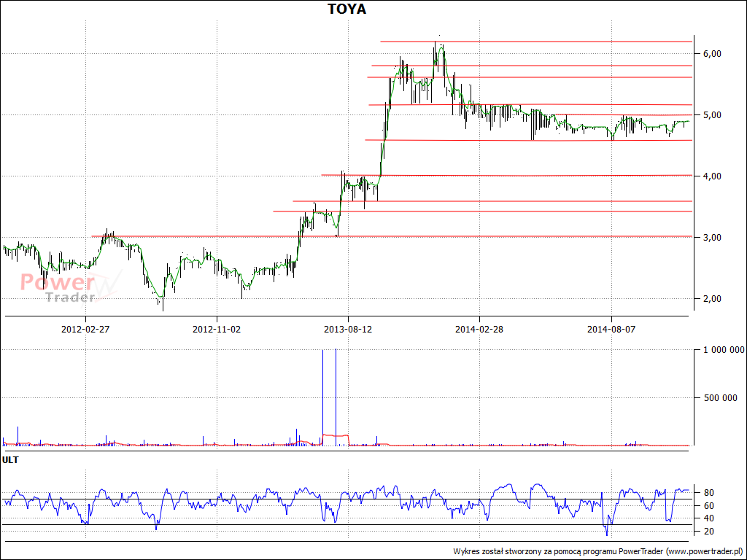Click the 500 000 volume label

click(720, 397)
